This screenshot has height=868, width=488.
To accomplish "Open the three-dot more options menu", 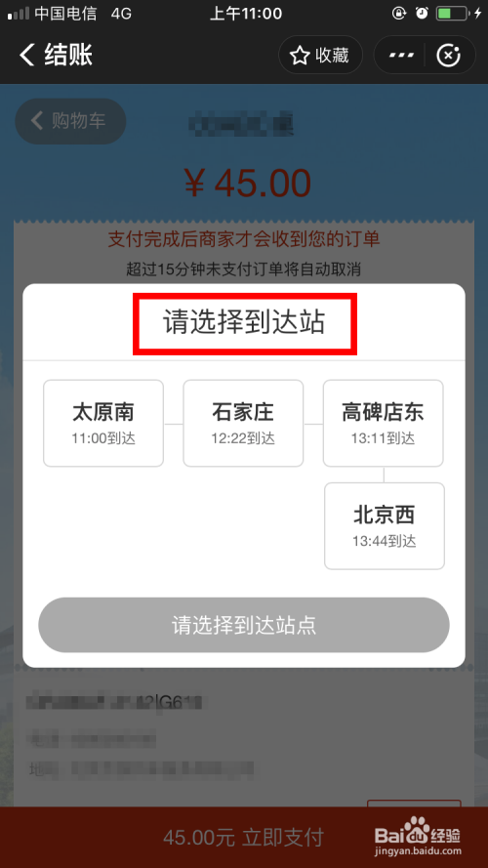I will coord(401,56).
